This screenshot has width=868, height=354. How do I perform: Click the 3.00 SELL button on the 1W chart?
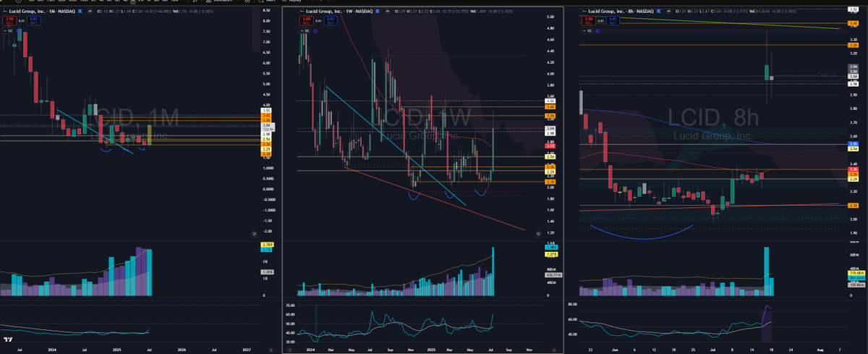(x=307, y=20)
